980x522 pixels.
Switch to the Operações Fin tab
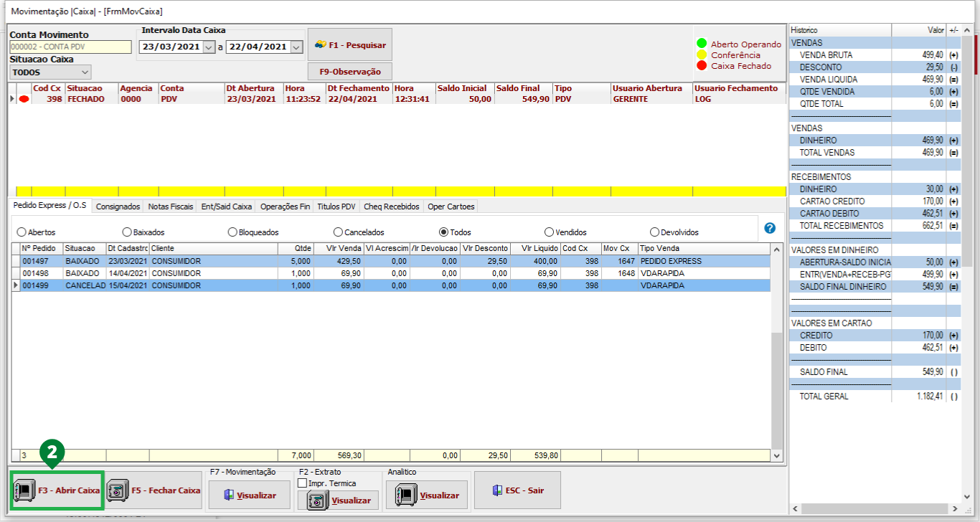(285, 207)
